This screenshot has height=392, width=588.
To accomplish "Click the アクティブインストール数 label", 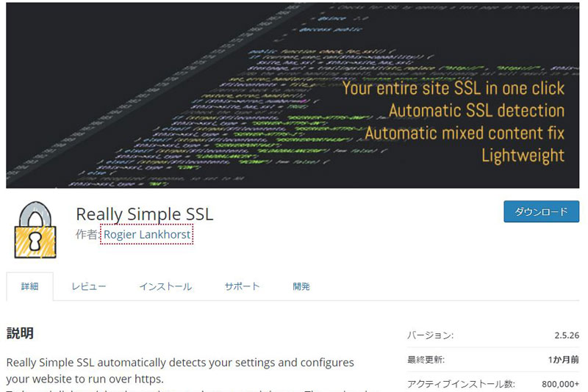I will (461, 384).
